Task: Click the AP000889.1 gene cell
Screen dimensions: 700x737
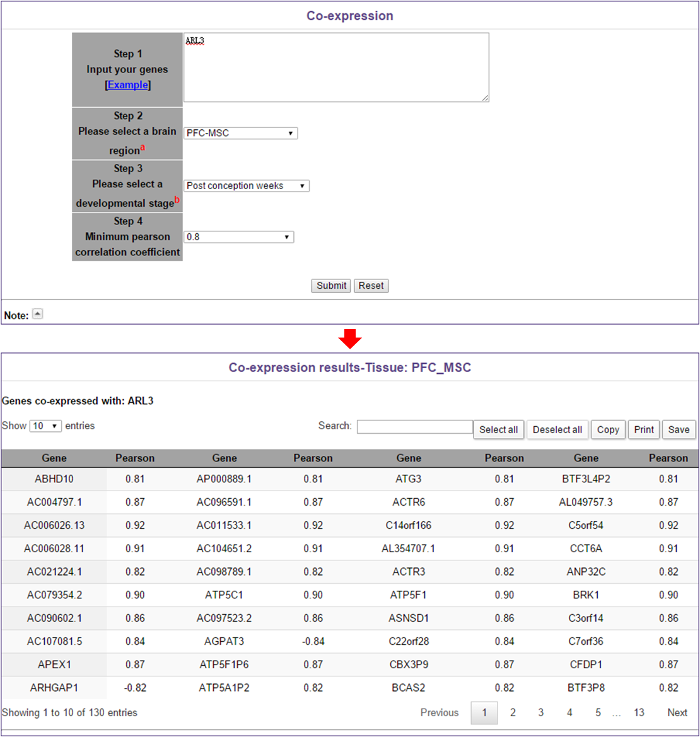Action: [x=224, y=479]
